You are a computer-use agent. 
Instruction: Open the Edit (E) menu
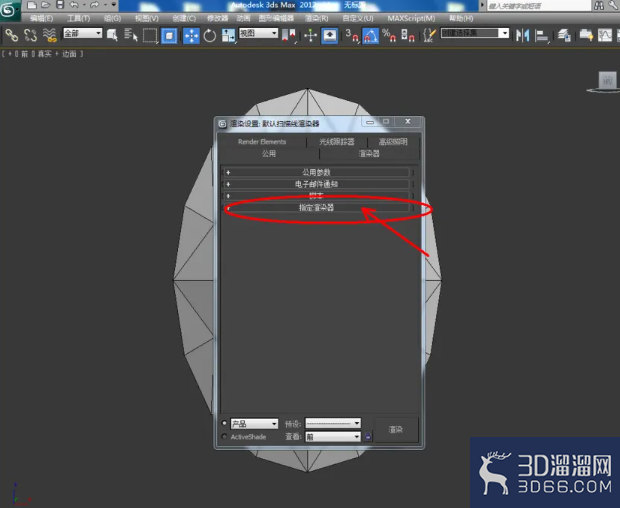coord(42,18)
